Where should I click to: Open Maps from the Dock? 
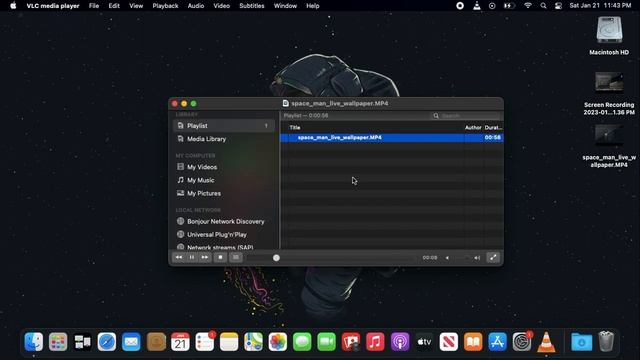[x=253, y=342]
